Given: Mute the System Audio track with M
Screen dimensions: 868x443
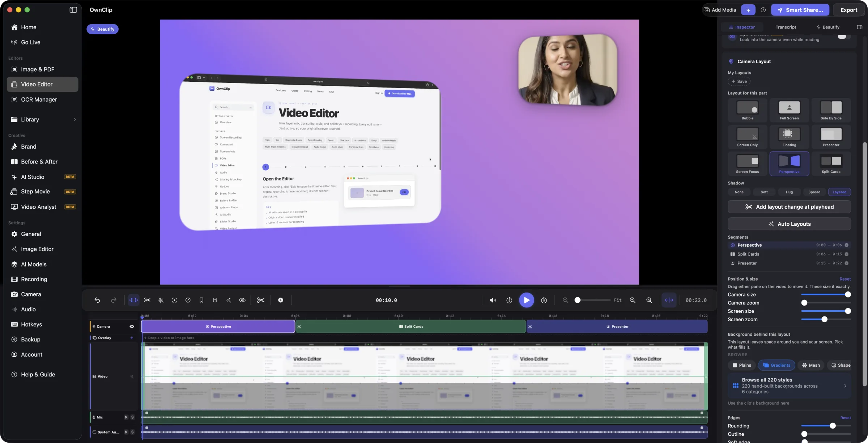Looking at the screenshot, I should coord(126,432).
